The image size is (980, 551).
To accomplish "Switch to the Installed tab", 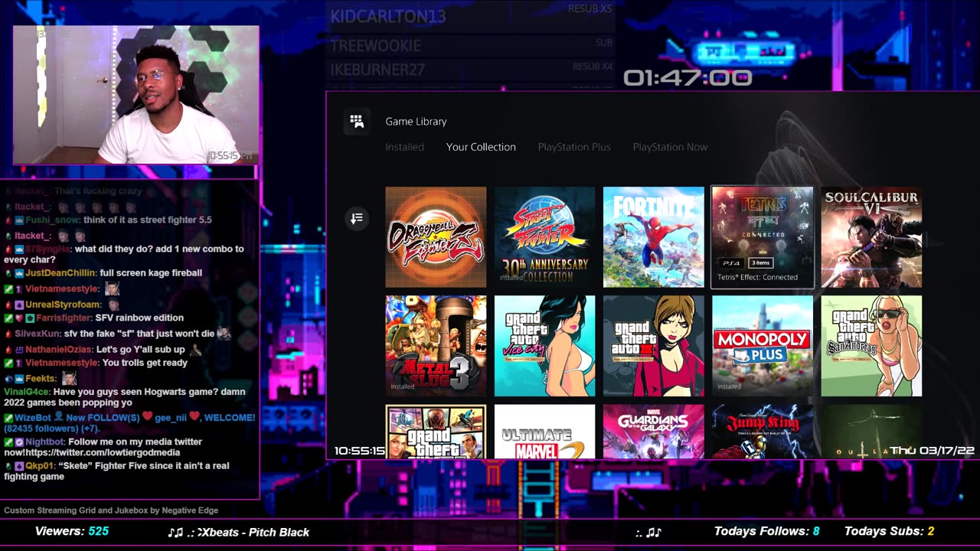I will tap(404, 147).
